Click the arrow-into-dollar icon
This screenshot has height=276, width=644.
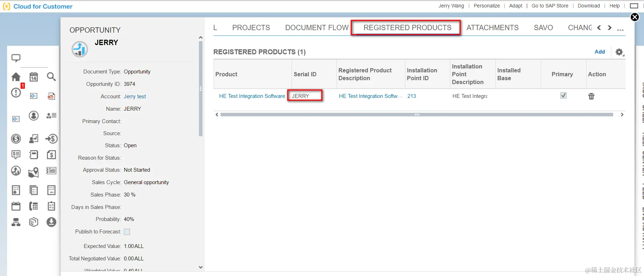[x=51, y=139]
